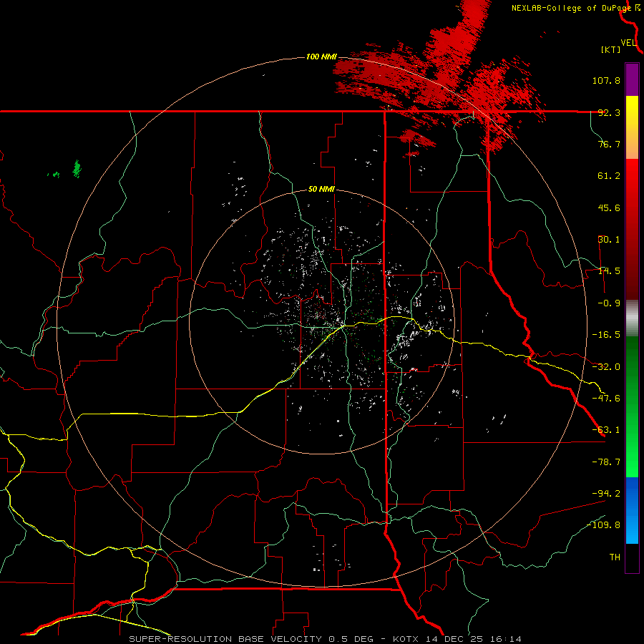The height and width of the screenshot is (644, 644).
Task: Click the 14.5 velocity scale value
Action: click(x=609, y=271)
